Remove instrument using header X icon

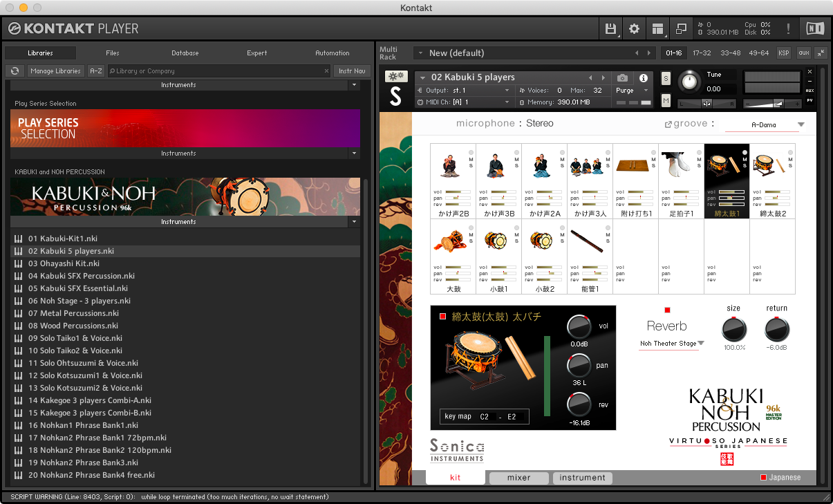tap(809, 72)
